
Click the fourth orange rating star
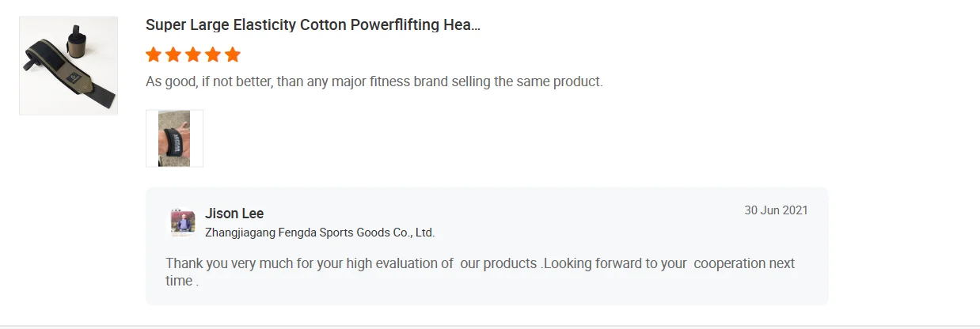pos(212,55)
